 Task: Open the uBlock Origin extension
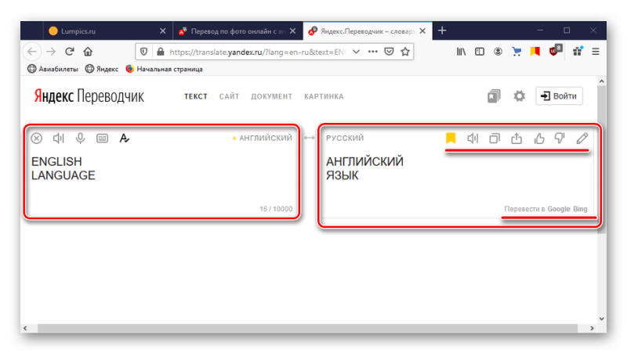pyautogui.click(x=555, y=50)
